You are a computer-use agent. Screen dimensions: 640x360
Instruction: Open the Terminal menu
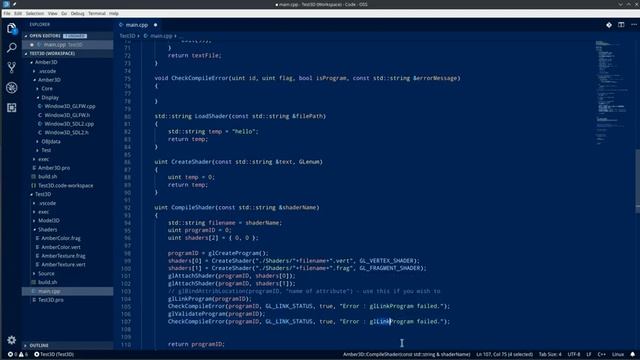coord(97,13)
